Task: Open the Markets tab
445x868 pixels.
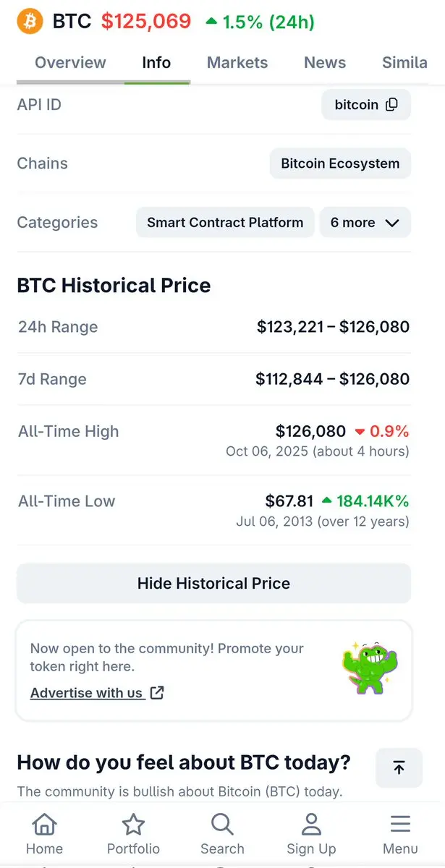Action: (x=237, y=62)
